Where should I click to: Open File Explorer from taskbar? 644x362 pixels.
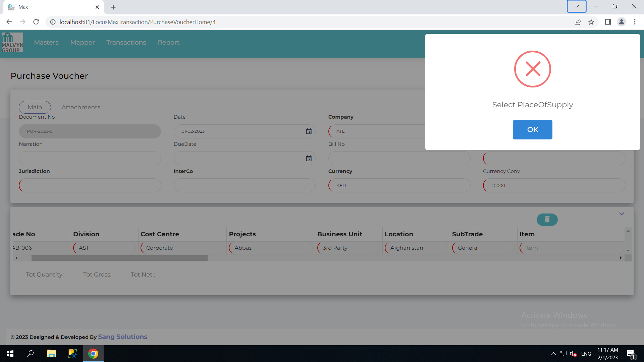(x=51, y=354)
